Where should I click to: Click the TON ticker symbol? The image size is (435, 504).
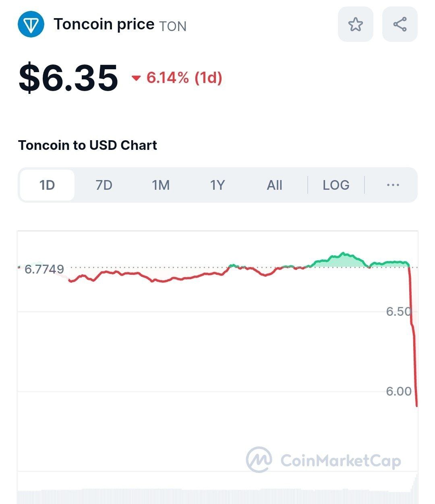[173, 27]
